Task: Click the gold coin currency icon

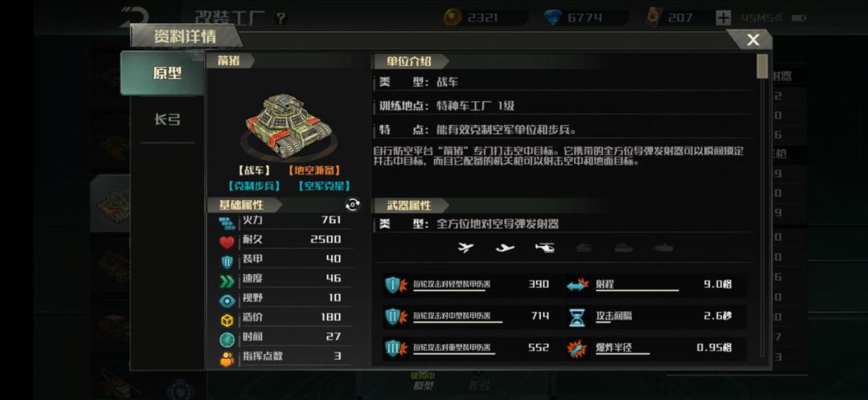Action: (453, 18)
